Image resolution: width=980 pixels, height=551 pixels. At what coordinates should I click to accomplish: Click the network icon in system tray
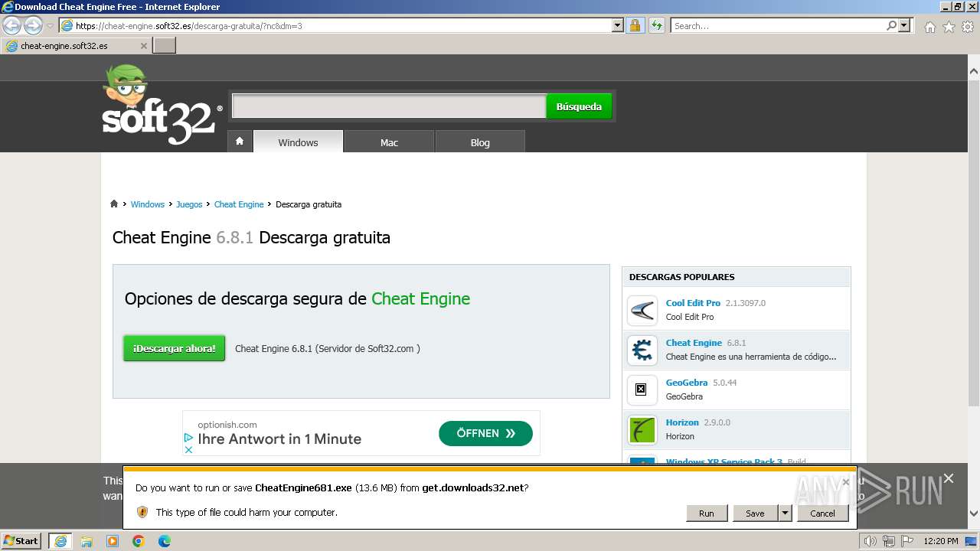[x=889, y=541]
